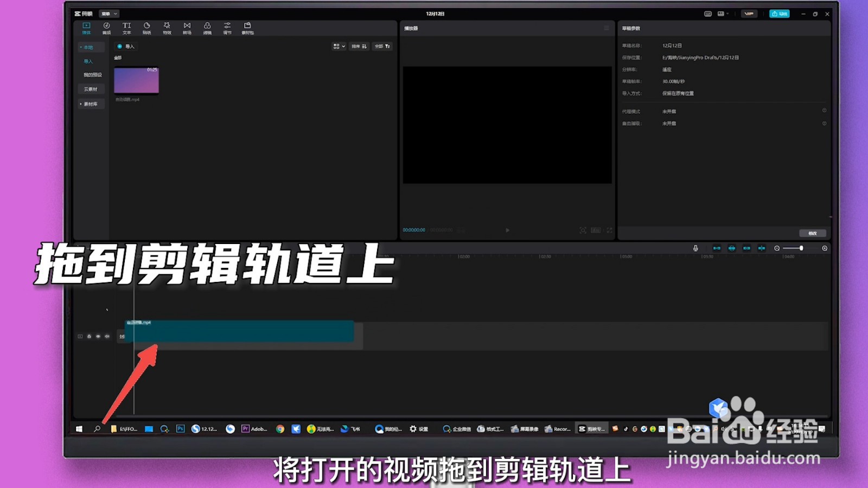
Task: Open the Adjustment (调节) panel icon
Action: tap(227, 28)
